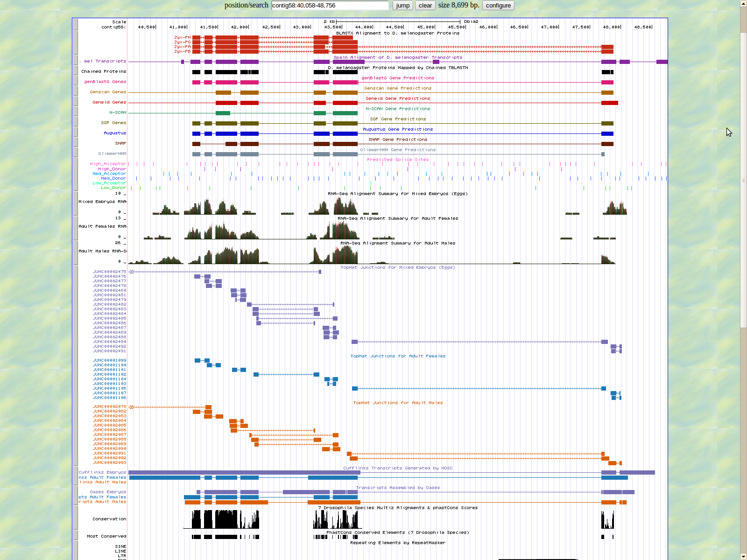Click TopHat Junctions for Adult Males title

coord(398,403)
